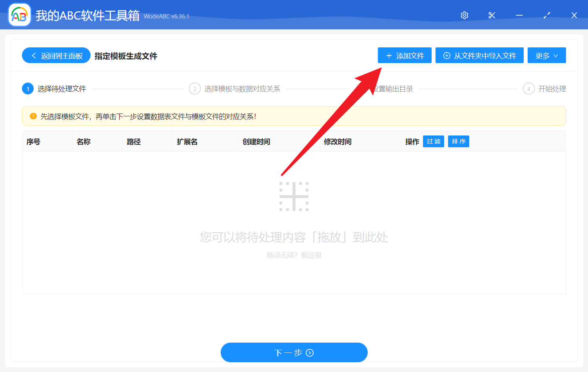Open the 排序 sort option
This screenshot has width=588, height=372.
pos(458,141)
